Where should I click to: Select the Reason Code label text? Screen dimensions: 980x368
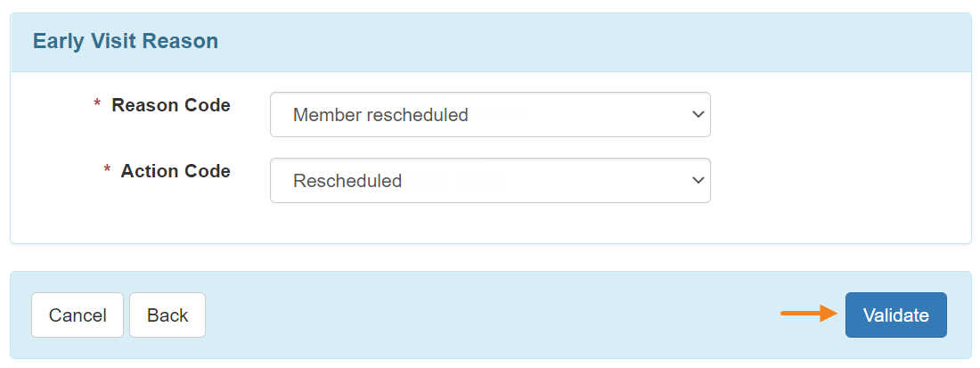point(171,106)
